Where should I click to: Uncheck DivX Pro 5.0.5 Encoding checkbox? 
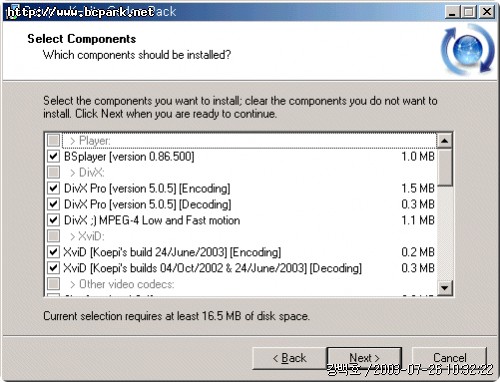[x=53, y=188]
